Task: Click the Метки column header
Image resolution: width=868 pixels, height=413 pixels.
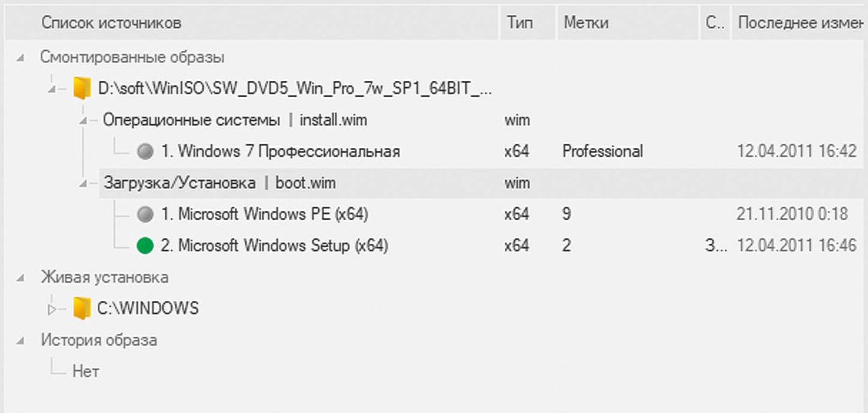Action: [586, 23]
